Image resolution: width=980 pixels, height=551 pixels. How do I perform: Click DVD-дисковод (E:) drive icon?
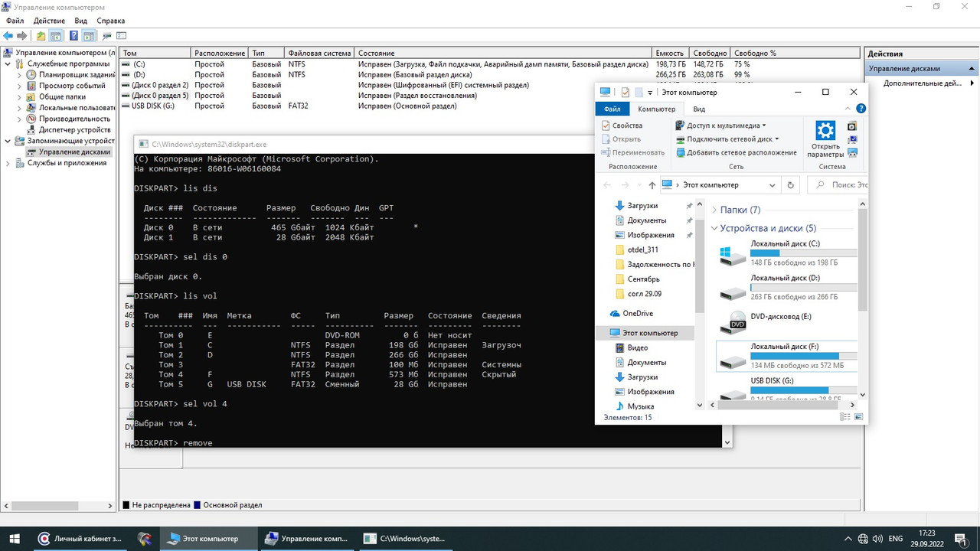tap(733, 322)
